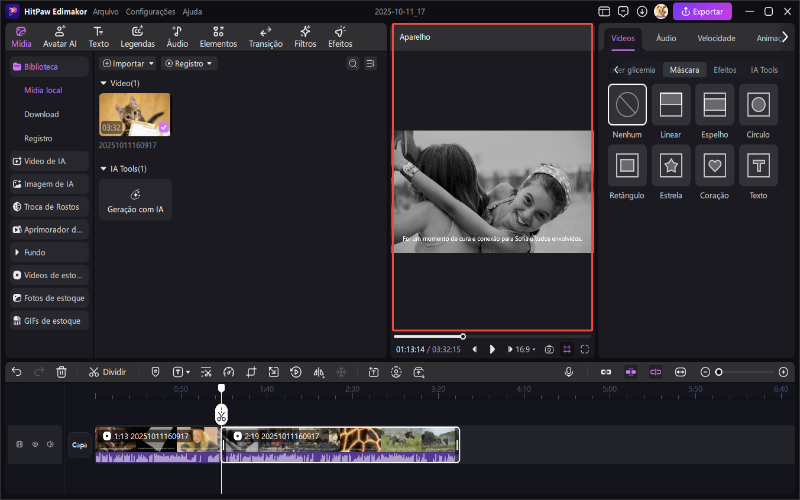This screenshot has height=500, width=800.
Task: Open the Avatar AI tool
Action: (x=60, y=37)
